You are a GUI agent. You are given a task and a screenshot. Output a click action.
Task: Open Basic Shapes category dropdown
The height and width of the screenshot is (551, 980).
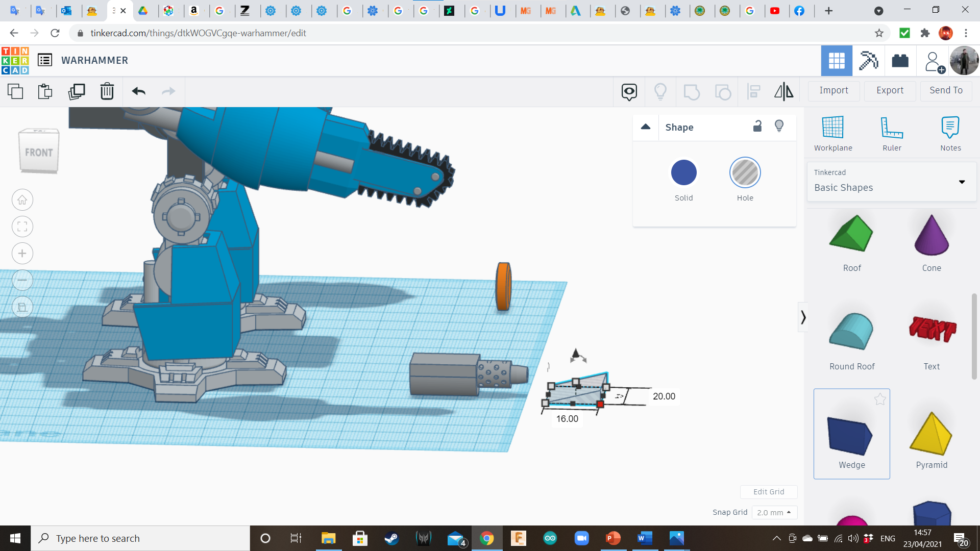pos(962,182)
